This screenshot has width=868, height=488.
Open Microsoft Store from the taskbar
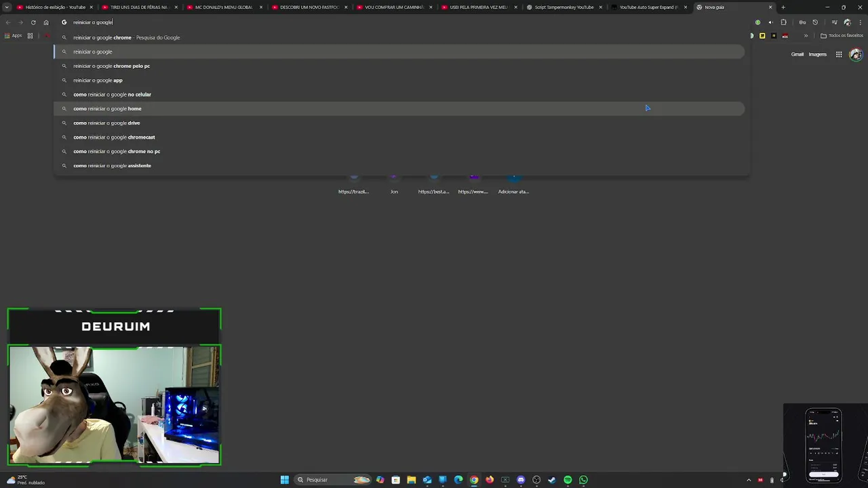(x=395, y=480)
